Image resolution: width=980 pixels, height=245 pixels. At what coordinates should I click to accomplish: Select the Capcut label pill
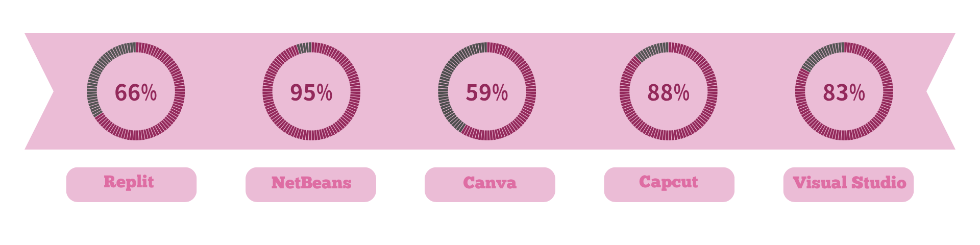coord(669,184)
